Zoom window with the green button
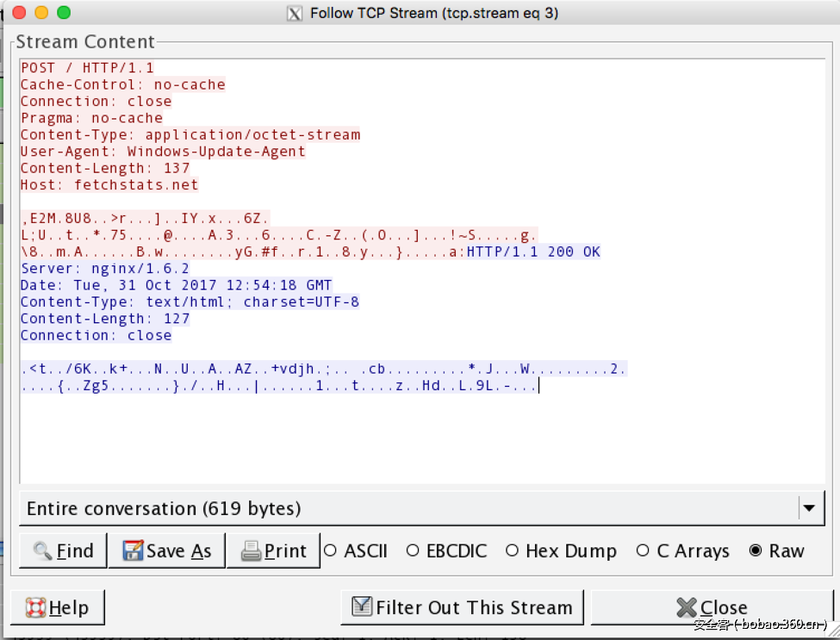The image size is (840, 640). [x=63, y=13]
